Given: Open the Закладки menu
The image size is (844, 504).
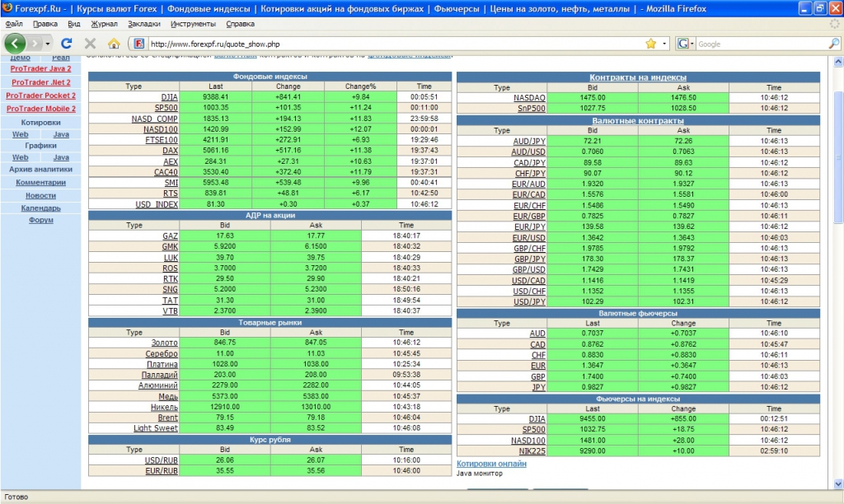Looking at the screenshot, I should (x=144, y=24).
